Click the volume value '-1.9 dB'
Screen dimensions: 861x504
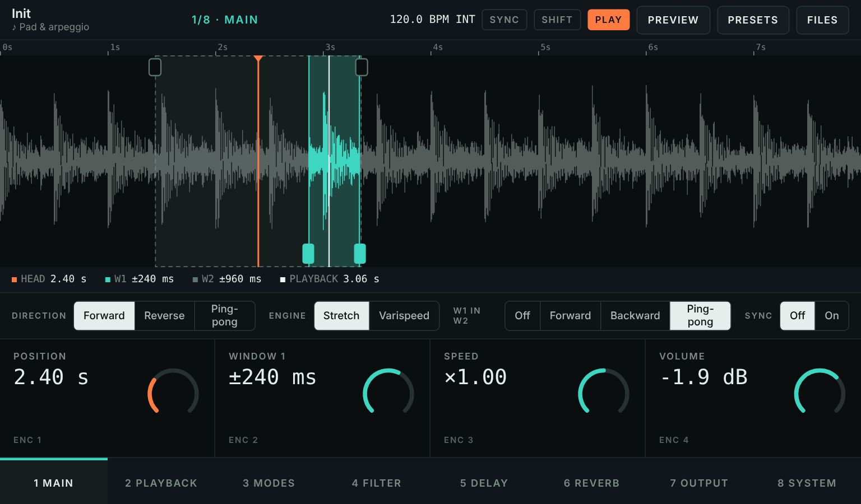703,377
